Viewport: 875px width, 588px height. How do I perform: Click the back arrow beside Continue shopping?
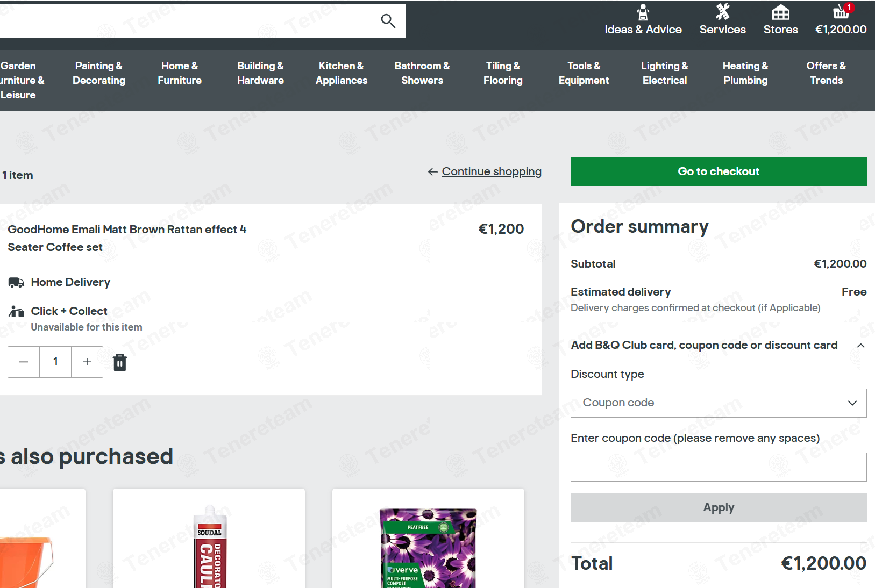coord(433,172)
